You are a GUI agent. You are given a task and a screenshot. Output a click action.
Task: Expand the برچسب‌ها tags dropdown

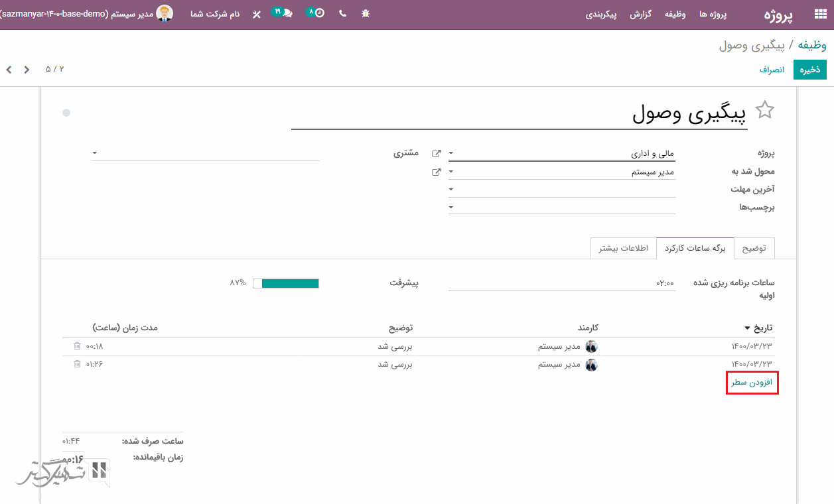click(x=451, y=208)
